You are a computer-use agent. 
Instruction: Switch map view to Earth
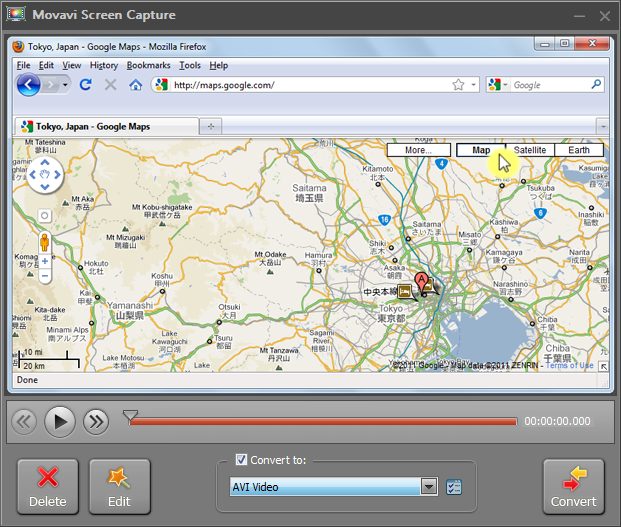579,150
